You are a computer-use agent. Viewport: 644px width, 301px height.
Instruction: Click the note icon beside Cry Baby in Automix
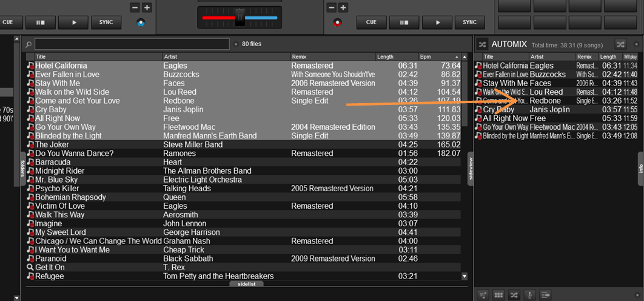pyautogui.click(x=478, y=110)
